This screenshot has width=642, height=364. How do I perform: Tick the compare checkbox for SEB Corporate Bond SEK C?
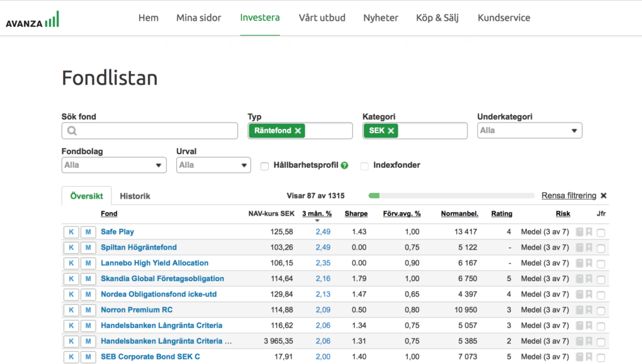[600, 358]
